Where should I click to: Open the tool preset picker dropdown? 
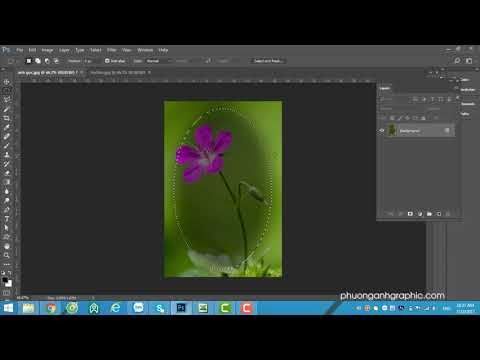point(13,61)
